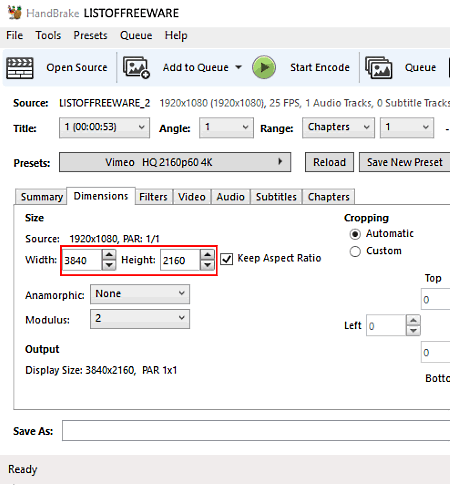Switch to the Summary tab
This screenshot has width=450, height=485.
(41, 197)
